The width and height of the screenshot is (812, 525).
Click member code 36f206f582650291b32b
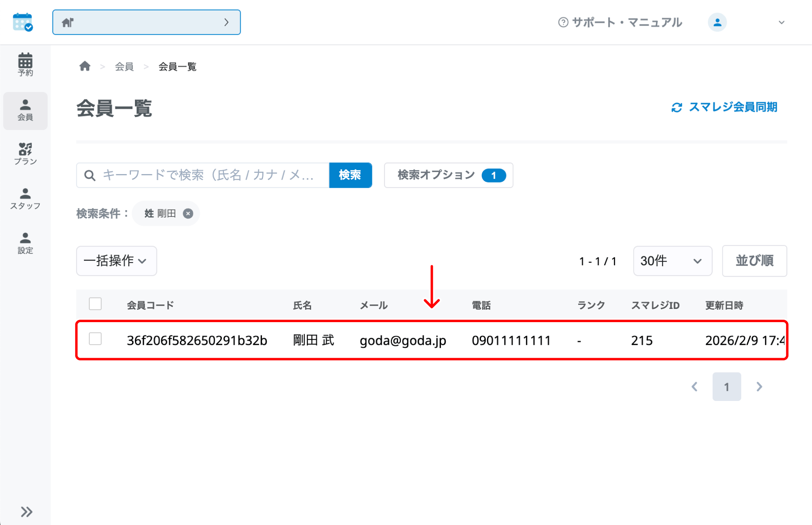[x=197, y=341]
